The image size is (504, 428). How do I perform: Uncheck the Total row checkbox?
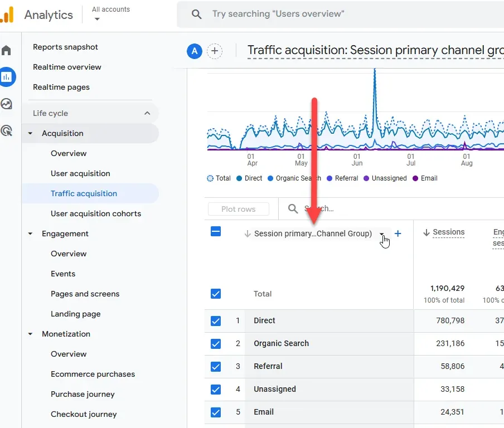[x=216, y=294]
